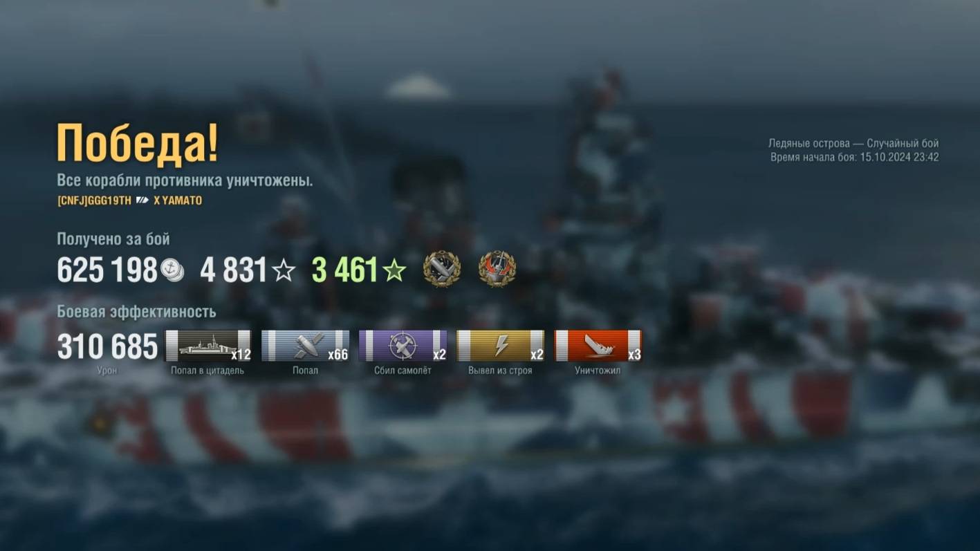Select the 'Попал в цитадель' ribbon
Viewport: 980px width, 551px height.
pyautogui.click(x=208, y=346)
